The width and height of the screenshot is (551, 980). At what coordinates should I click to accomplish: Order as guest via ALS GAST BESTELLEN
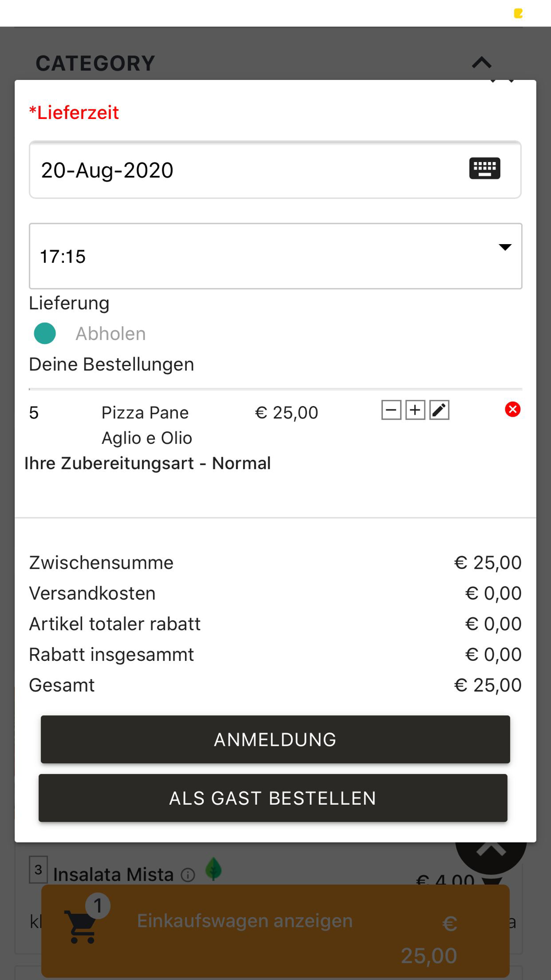tap(273, 798)
